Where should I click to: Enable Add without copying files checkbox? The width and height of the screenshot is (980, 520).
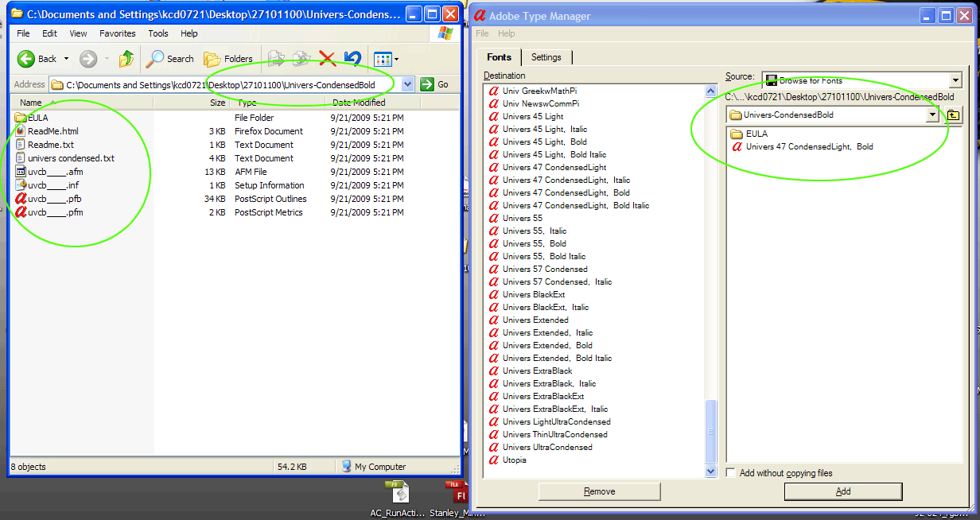(731, 473)
